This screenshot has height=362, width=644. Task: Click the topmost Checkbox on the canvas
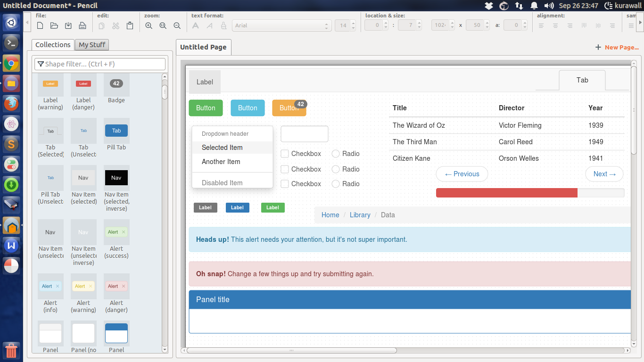(x=301, y=154)
